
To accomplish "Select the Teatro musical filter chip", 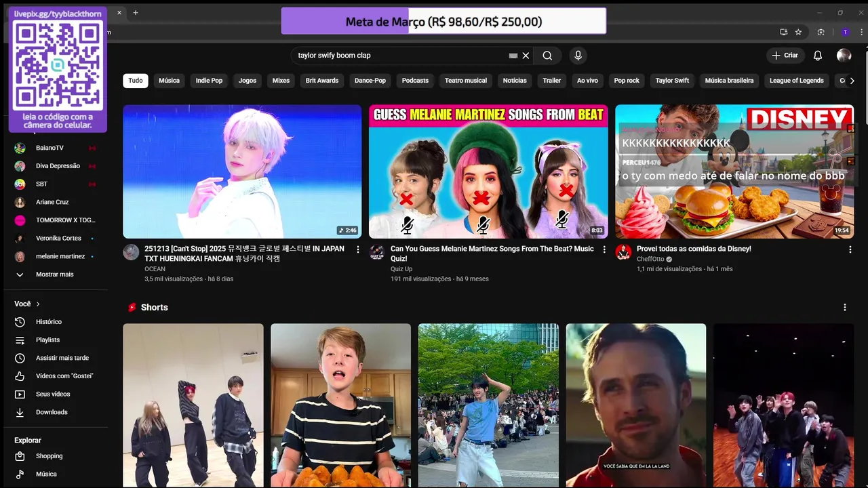I will click(466, 81).
